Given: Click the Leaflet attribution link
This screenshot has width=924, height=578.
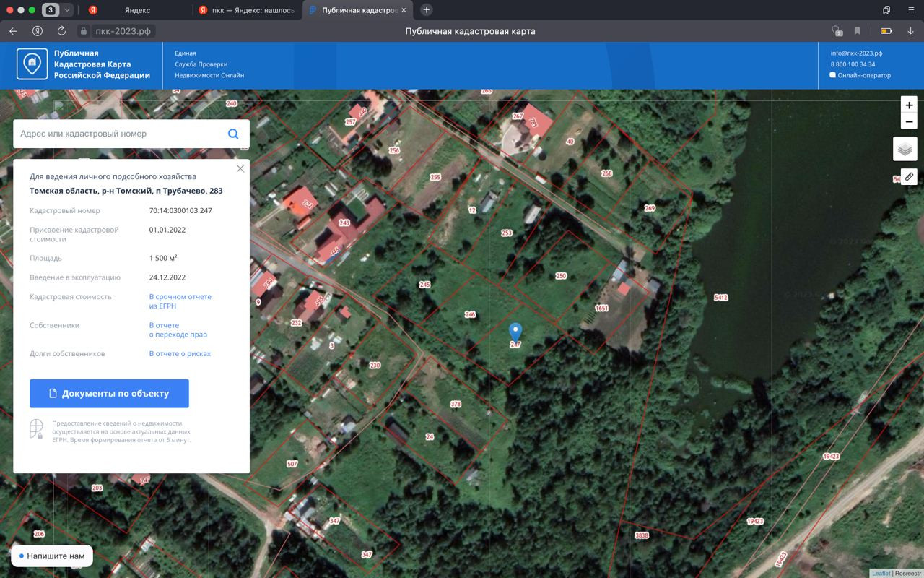Looking at the screenshot, I should point(881,574).
